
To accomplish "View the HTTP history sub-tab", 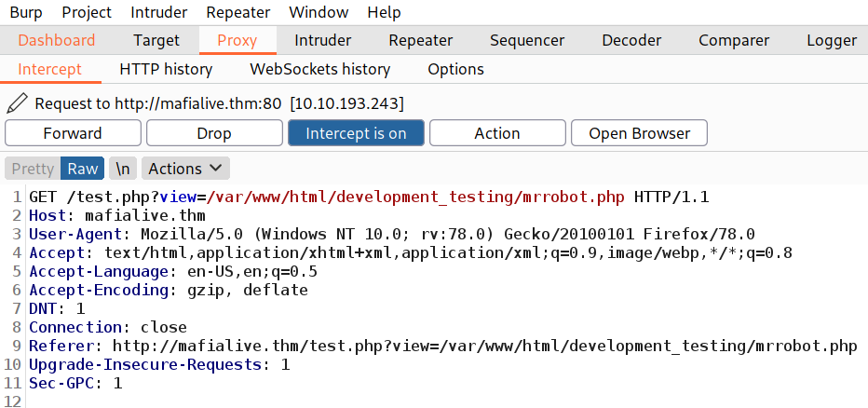I will [x=166, y=69].
